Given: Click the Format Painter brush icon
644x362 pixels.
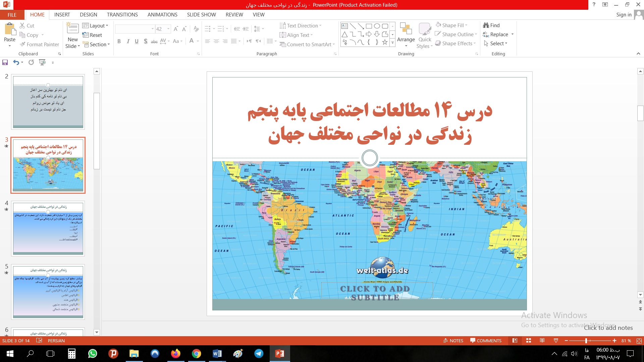Looking at the screenshot, I should (23, 44).
